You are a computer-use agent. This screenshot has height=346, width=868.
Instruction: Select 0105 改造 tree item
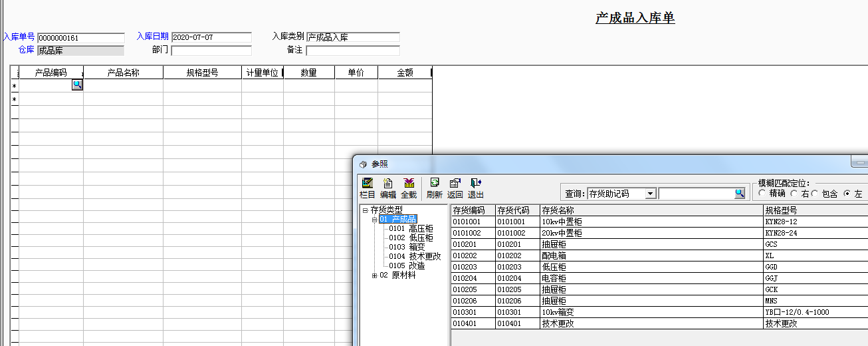[407, 266]
